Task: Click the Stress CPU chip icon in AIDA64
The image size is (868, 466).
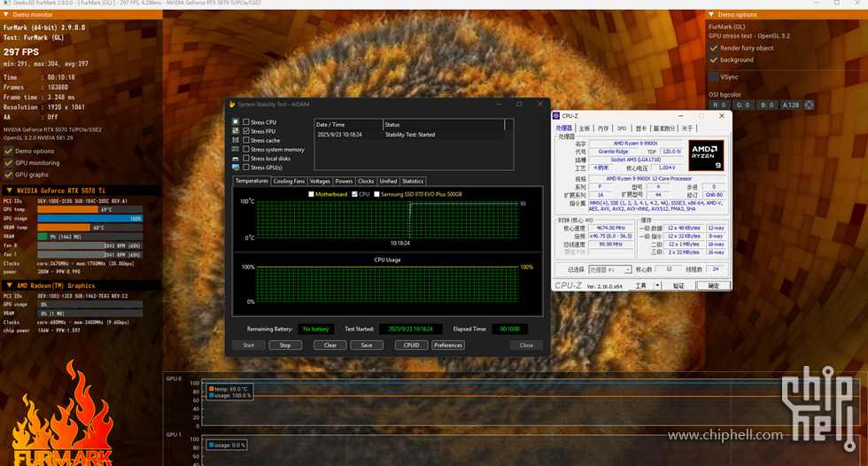Action: 236,121
